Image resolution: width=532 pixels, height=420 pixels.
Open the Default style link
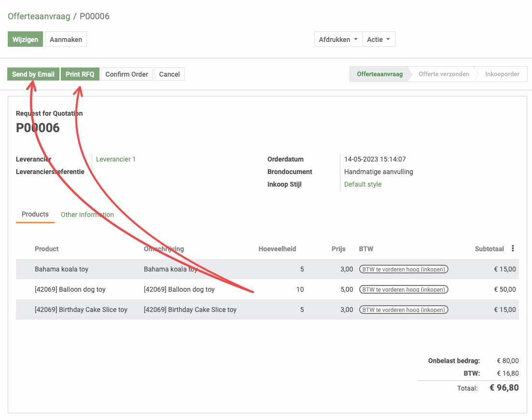tap(363, 184)
